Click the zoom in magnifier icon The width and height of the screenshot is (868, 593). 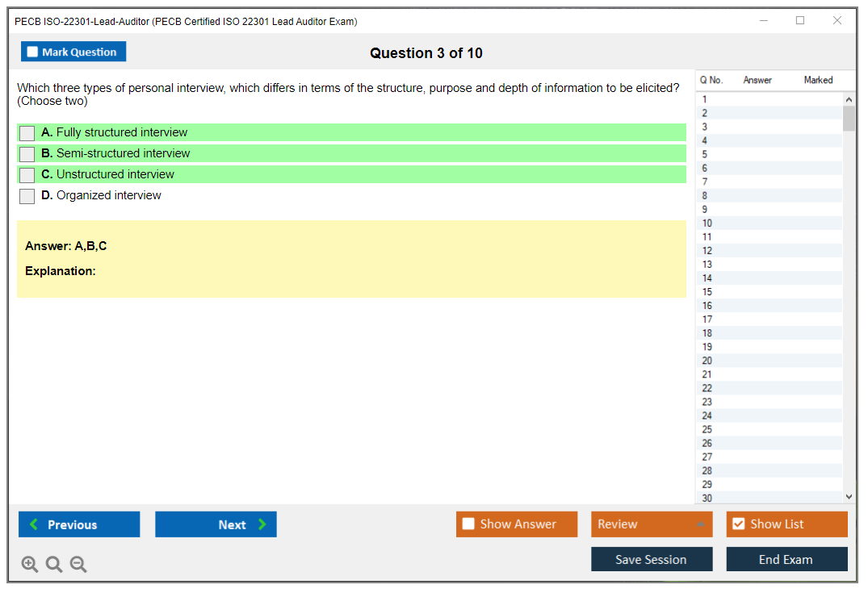30,565
